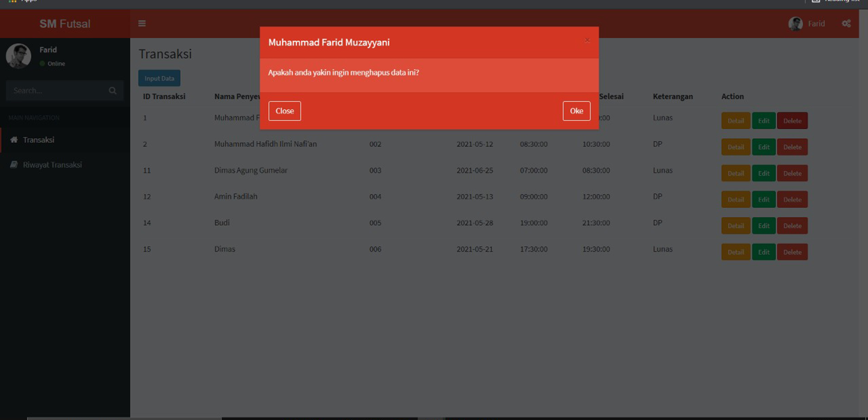868x420 pixels.
Task: Click Detail for Dimas Agung Gumelar
Action: point(736,173)
